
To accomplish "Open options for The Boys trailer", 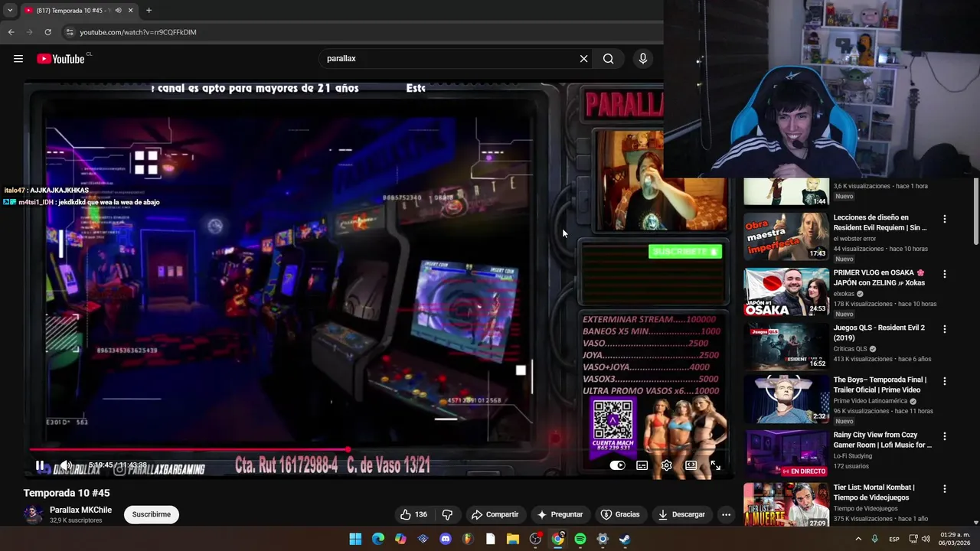I will [944, 381].
